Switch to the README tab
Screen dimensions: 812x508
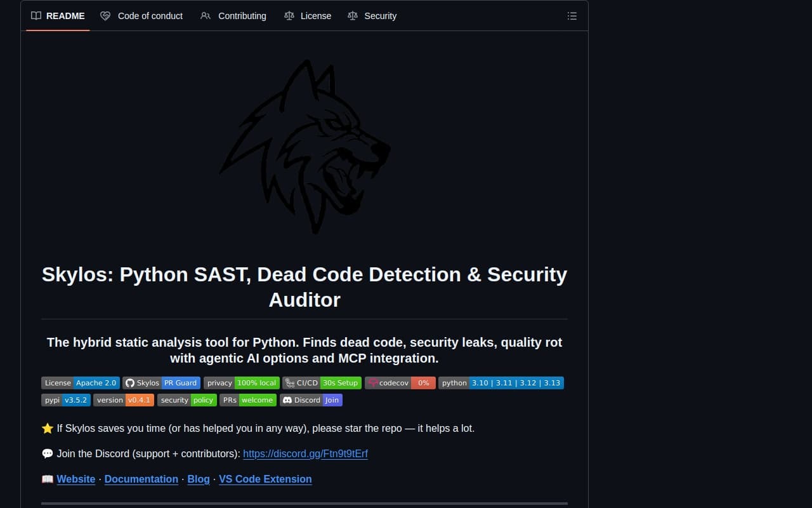pyautogui.click(x=58, y=16)
